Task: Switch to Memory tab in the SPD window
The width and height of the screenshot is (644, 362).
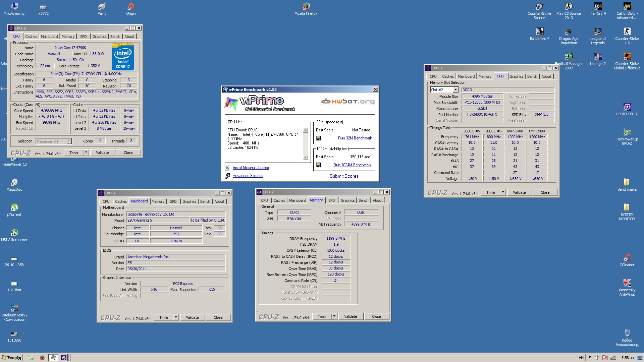Action: [485, 76]
